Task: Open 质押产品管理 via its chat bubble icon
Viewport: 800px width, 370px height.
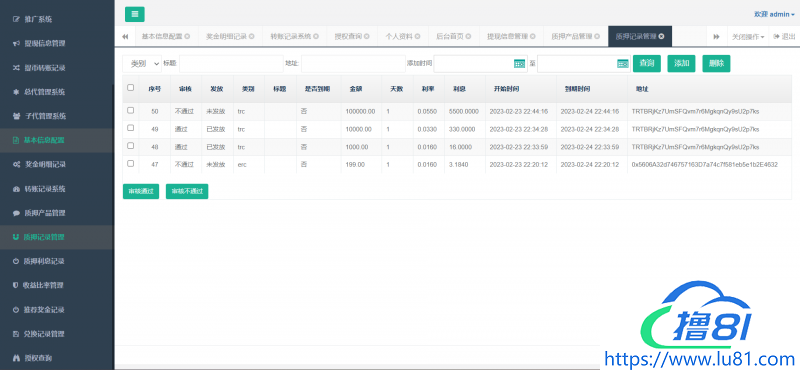Action: pos(16,213)
